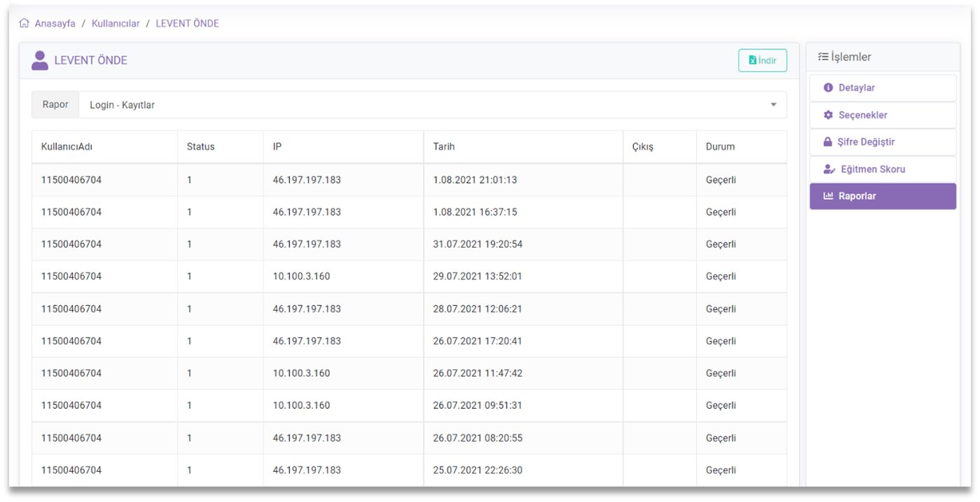Click the gear icon beside Seçenekler

tap(828, 115)
